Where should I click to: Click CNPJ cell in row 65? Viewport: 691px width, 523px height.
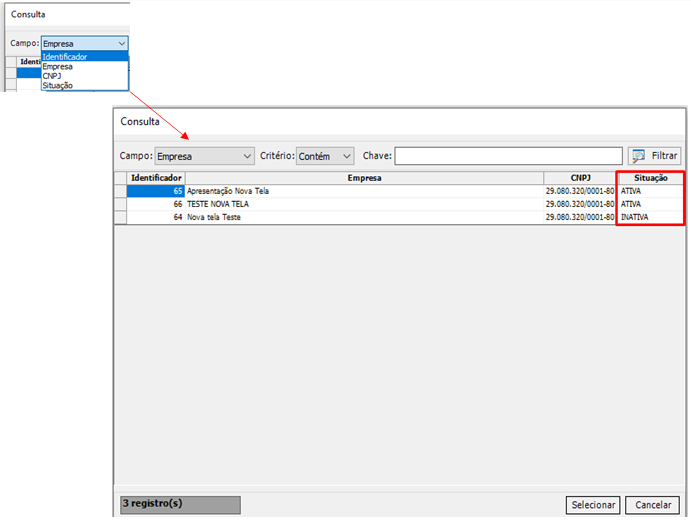pos(580,191)
